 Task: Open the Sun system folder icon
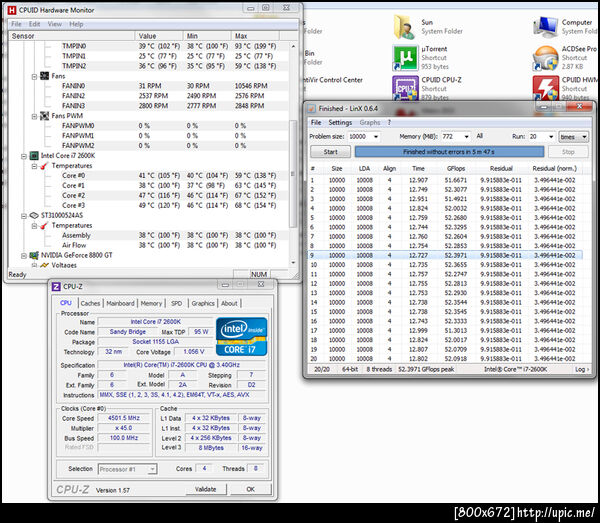[x=405, y=27]
